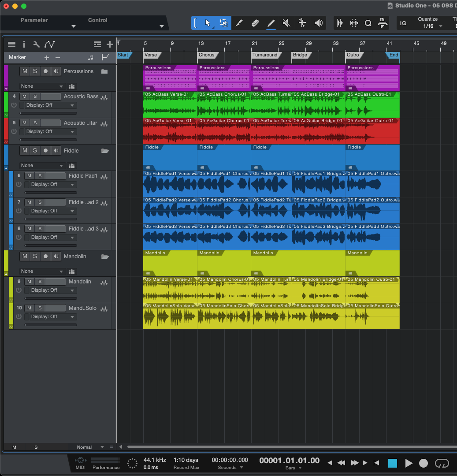Solo the Acoustic Guitar track

(x=35, y=123)
